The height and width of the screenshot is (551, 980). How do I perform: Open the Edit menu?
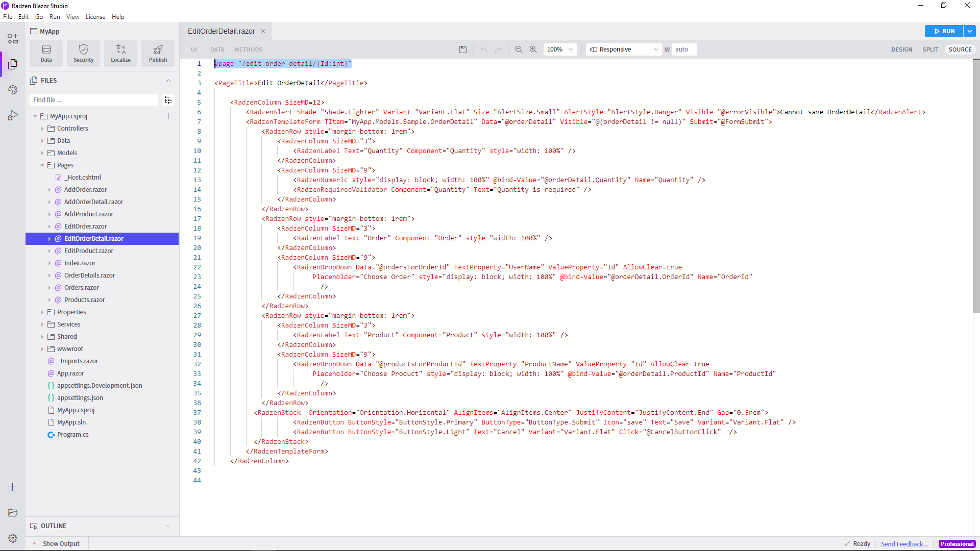coord(23,17)
